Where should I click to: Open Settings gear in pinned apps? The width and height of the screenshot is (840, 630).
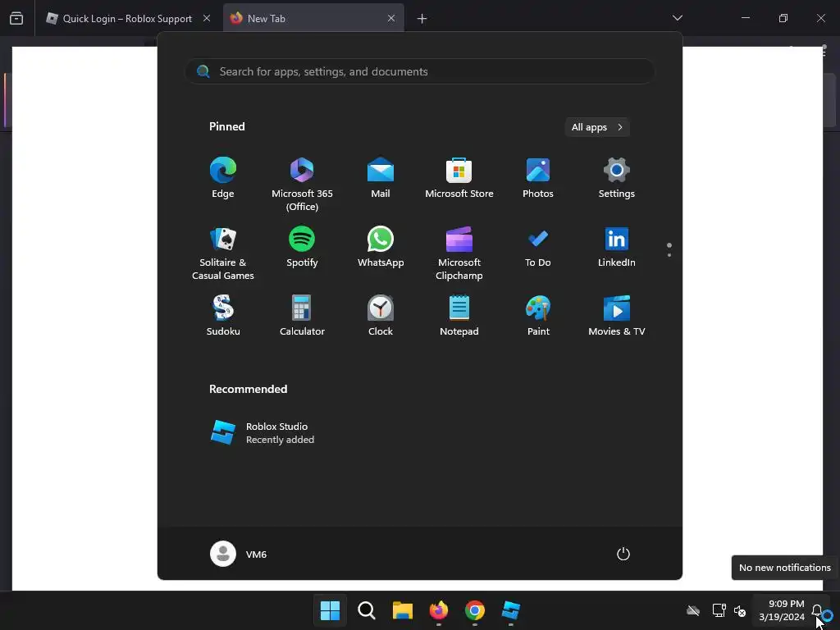[617, 178]
